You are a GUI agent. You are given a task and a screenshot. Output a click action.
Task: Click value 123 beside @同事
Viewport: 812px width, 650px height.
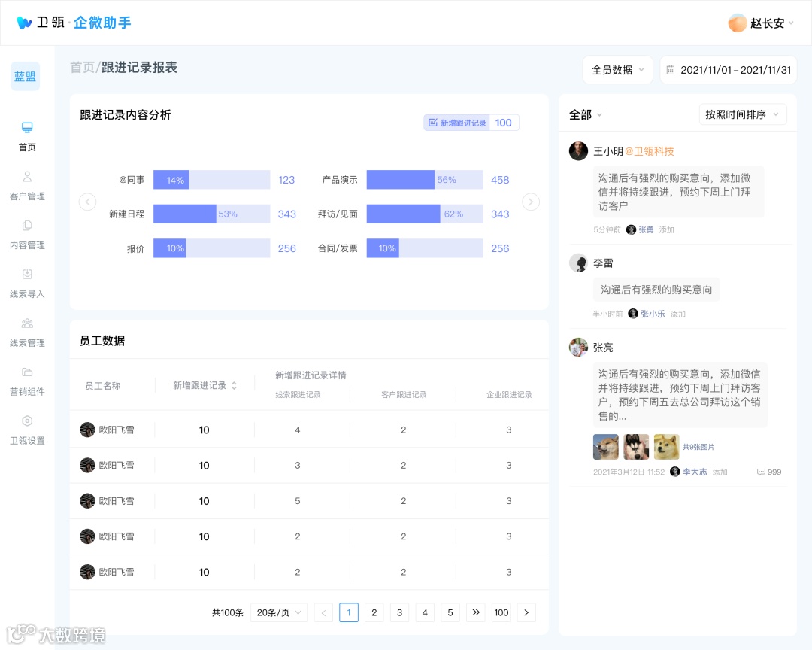tap(286, 180)
